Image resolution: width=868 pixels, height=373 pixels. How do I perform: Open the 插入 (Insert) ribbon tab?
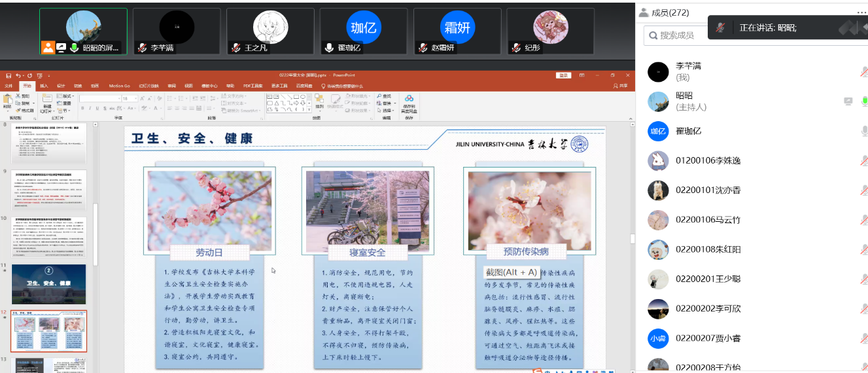coord(44,86)
